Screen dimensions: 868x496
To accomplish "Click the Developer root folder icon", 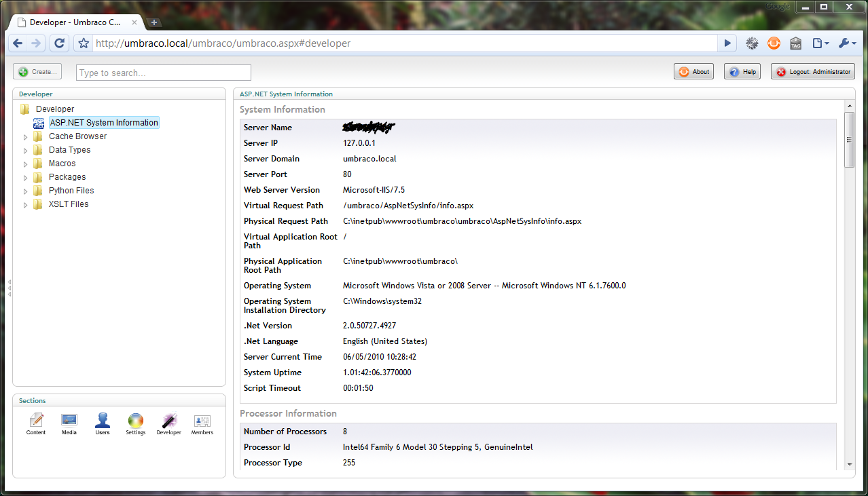I will coord(25,109).
